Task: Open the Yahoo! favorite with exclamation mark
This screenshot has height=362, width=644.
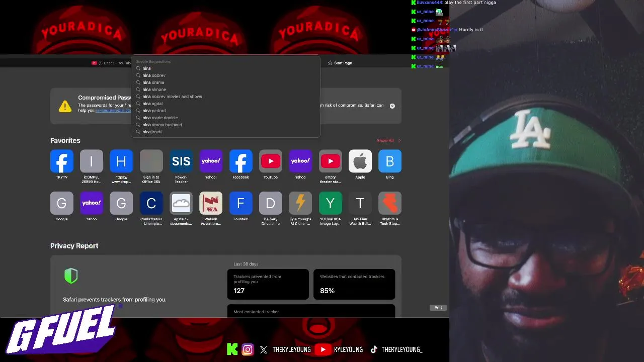Action: coord(211,161)
